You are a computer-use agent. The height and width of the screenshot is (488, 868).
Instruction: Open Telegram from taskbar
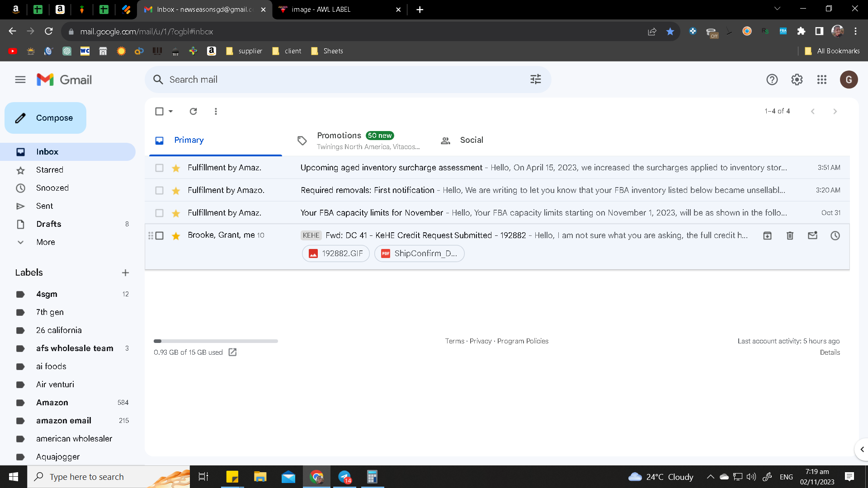(345, 477)
